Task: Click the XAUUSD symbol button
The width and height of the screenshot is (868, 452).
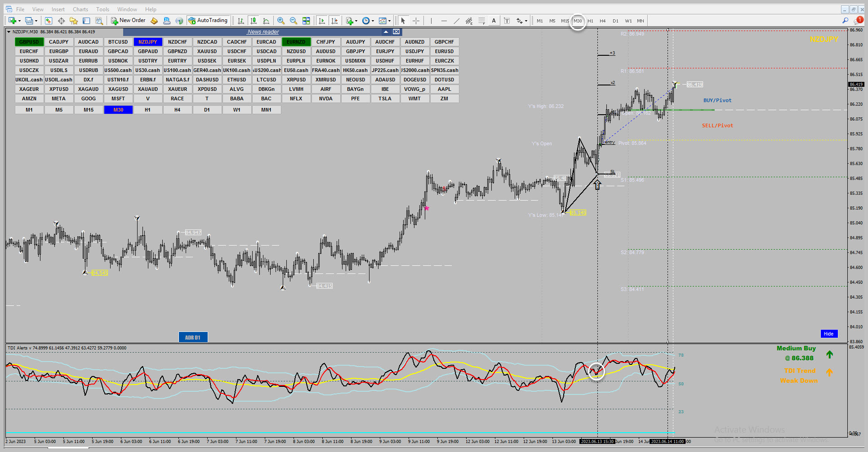Action: tap(207, 51)
